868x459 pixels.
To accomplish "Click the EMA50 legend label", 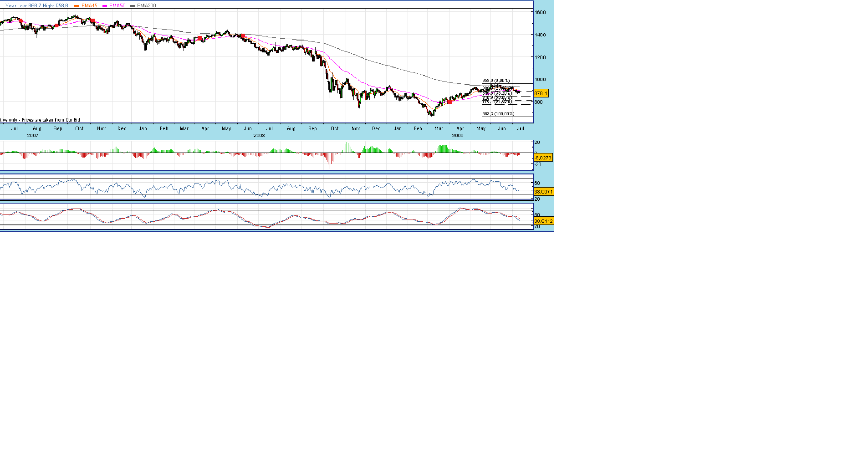I will pyautogui.click(x=117, y=5).
